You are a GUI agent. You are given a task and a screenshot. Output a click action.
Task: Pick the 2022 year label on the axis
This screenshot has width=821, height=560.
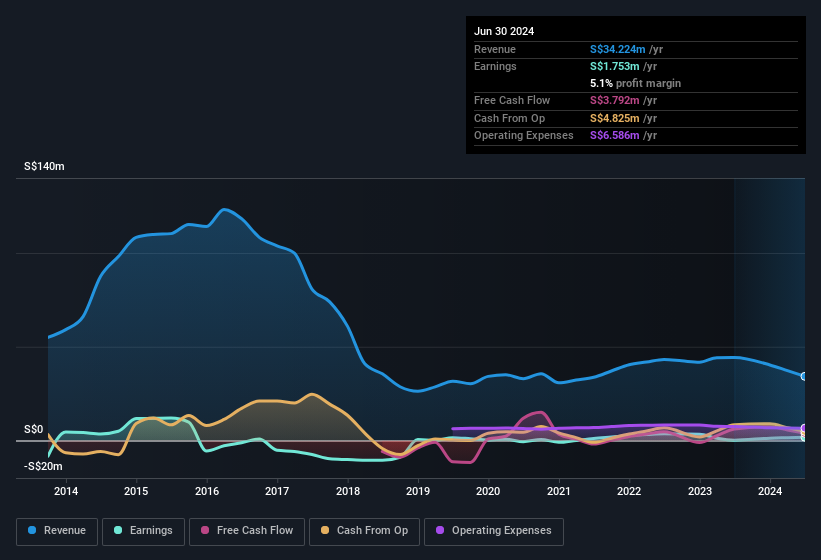[x=629, y=491]
